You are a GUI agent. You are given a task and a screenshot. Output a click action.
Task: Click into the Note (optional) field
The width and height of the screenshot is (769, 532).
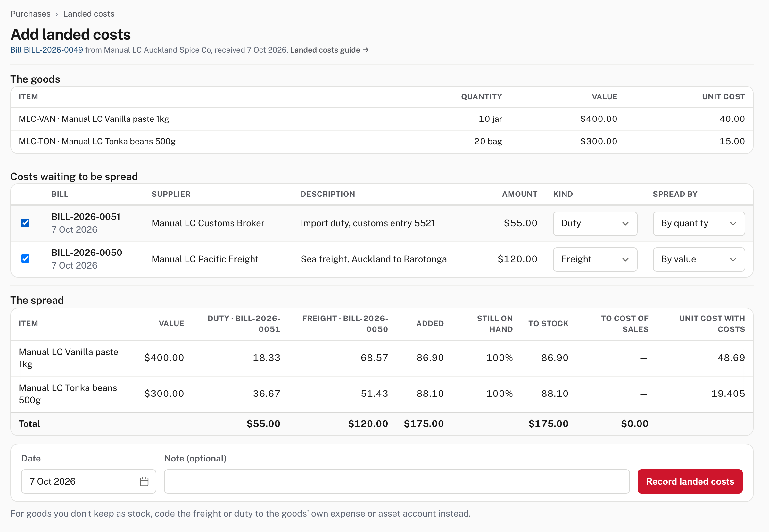coord(397,481)
